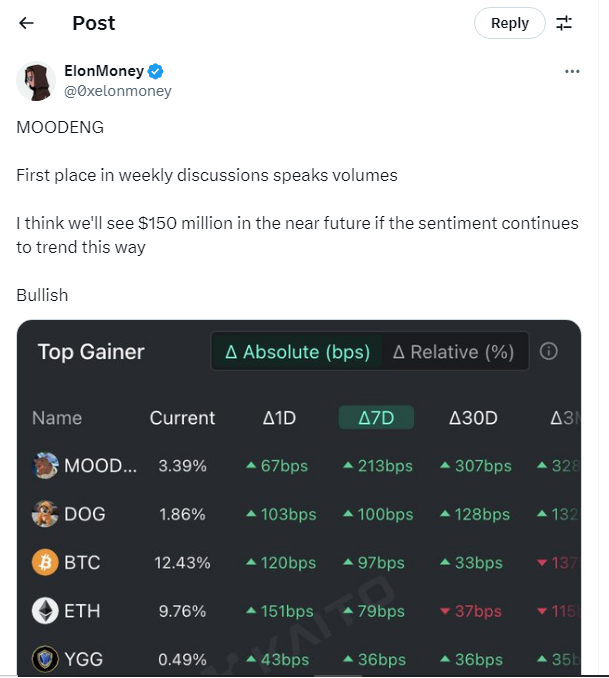Select the Δ1D column header
The width and height of the screenshot is (609, 678).
(279, 418)
